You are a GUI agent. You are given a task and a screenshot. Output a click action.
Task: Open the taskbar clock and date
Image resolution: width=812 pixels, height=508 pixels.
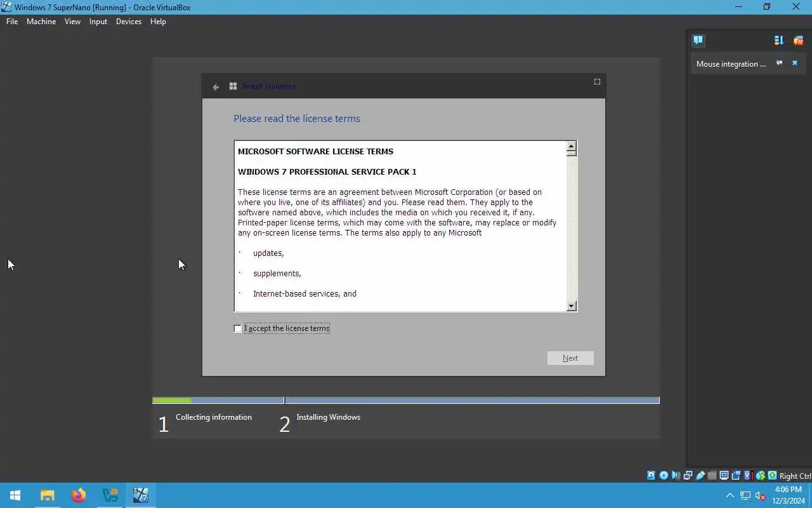tap(787, 495)
